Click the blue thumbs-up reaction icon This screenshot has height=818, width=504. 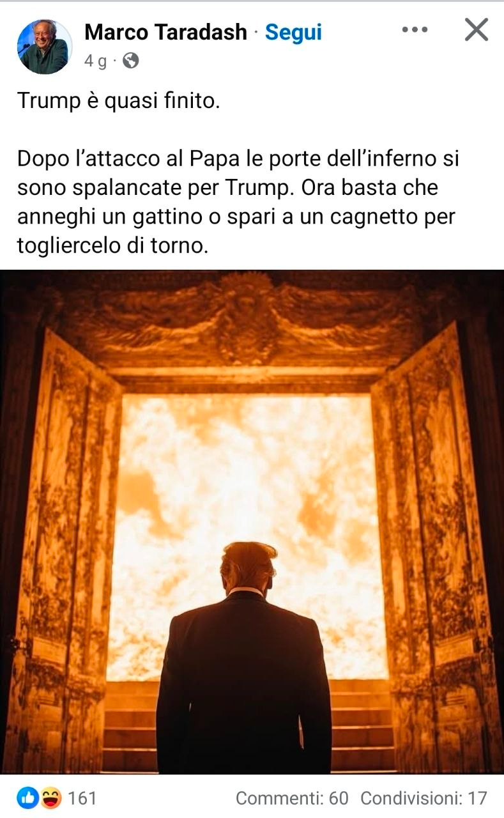coord(27,797)
